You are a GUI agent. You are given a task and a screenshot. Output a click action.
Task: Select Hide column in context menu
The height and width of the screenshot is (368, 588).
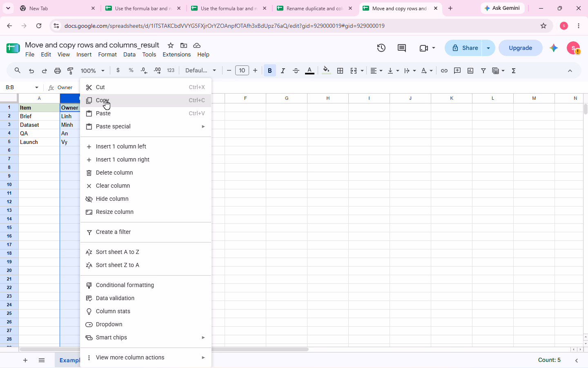click(x=146, y=199)
